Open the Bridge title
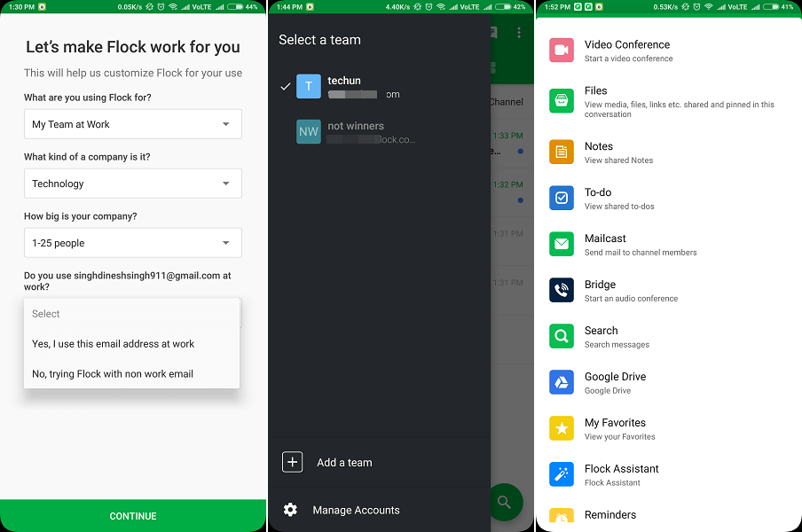 pos(600,284)
